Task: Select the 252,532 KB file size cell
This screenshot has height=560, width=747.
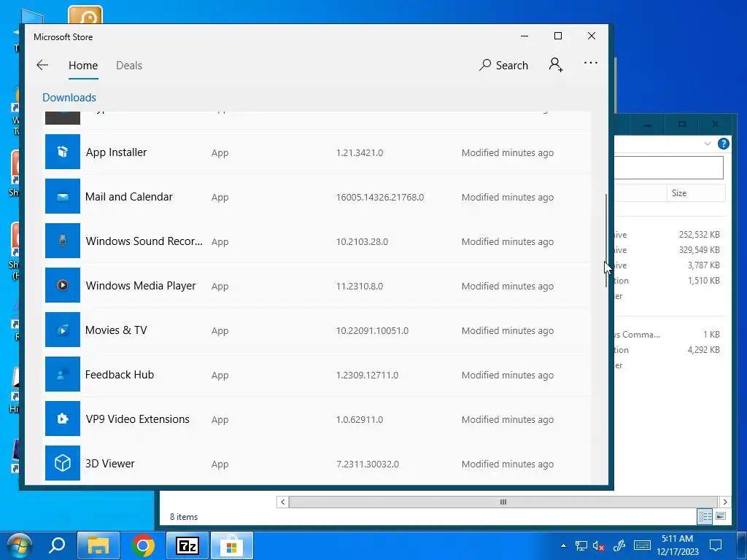Action: tap(699, 234)
